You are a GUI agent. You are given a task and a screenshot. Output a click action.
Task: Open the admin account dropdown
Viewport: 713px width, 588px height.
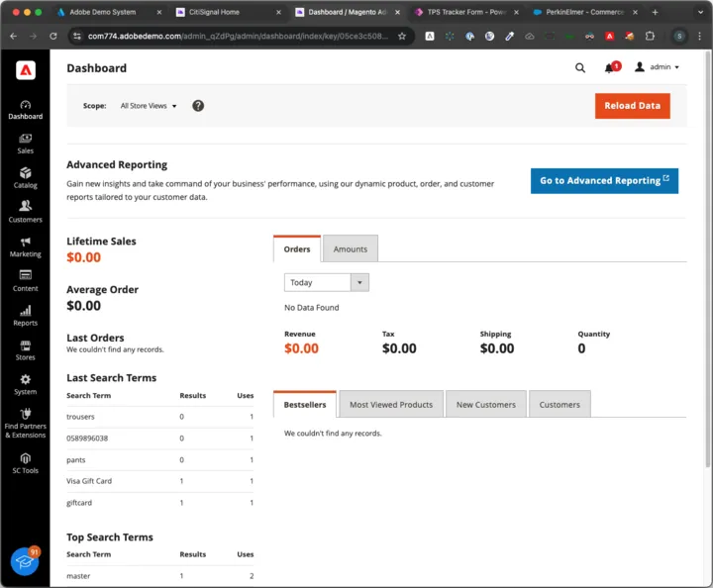[x=658, y=67]
